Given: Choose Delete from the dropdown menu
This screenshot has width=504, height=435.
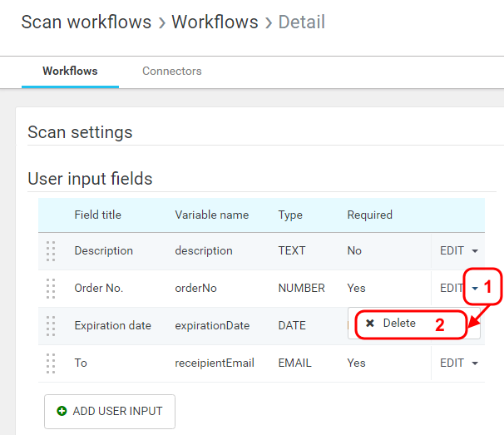Looking at the screenshot, I should click(x=399, y=324).
